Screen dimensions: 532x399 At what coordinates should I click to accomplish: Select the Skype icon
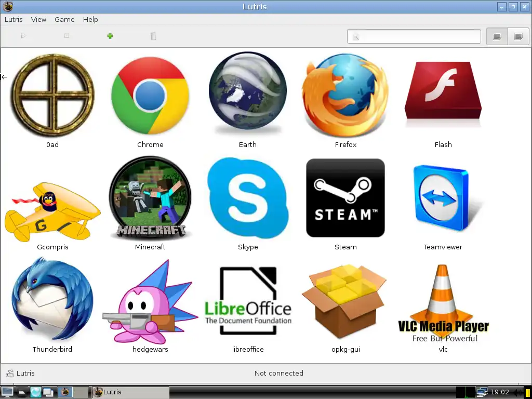[248, 198]
